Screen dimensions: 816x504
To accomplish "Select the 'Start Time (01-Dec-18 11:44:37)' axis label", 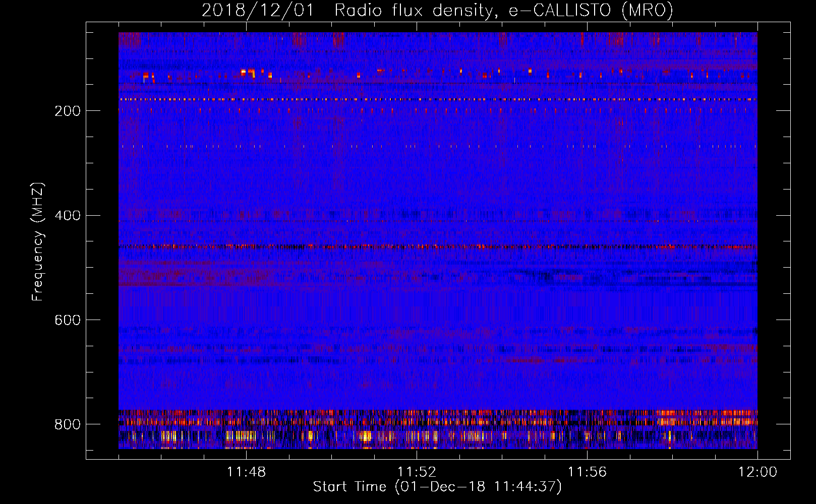I will pyautogui.click(x=437, y=487).
